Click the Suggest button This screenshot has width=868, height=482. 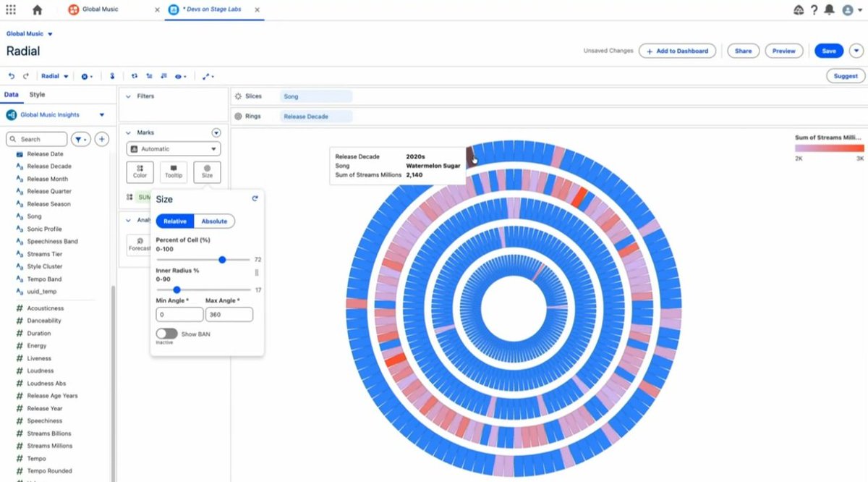(x=846, y=75)
